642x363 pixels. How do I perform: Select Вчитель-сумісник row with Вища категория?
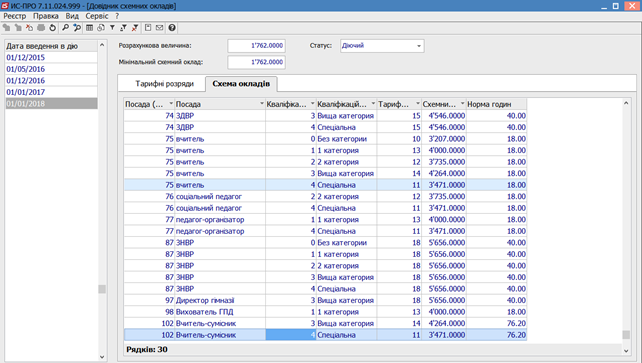[x=326, y=323]
